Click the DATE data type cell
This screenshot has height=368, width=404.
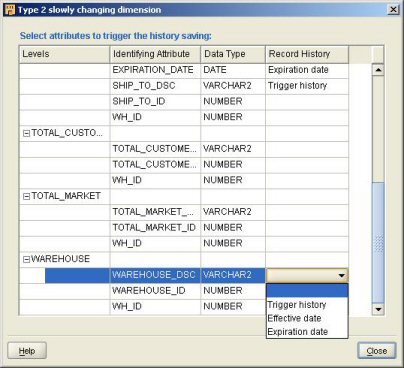pos(233,70)
